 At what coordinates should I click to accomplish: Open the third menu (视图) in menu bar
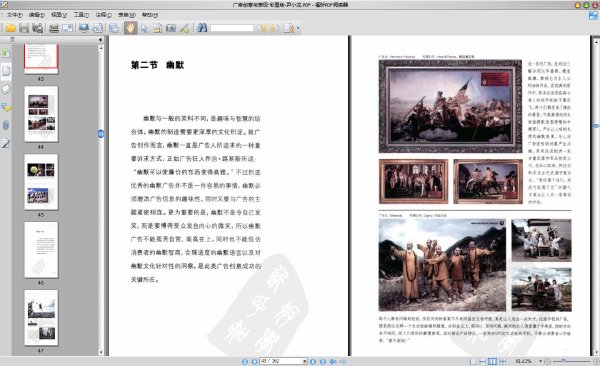click(59, 15)
